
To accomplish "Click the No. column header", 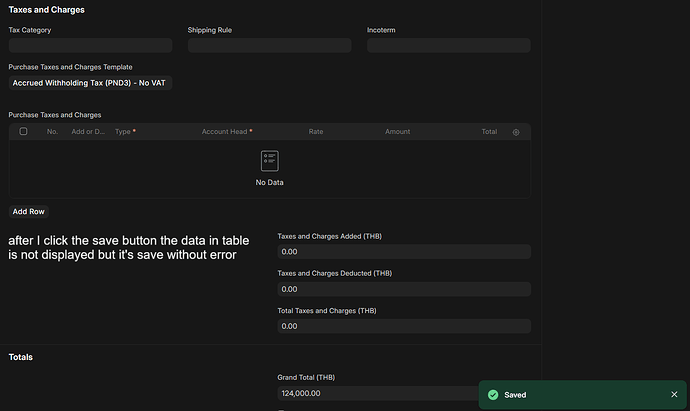I will click(52, 132).
